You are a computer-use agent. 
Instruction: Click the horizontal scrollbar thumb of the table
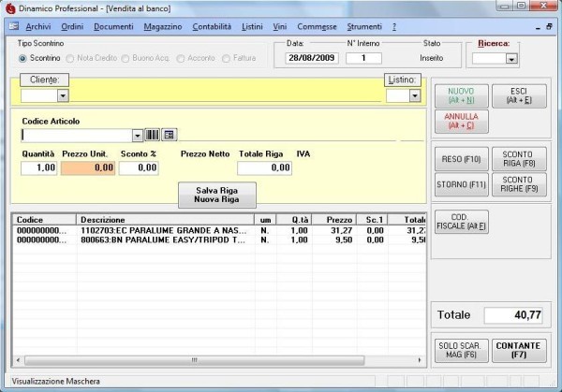coord(194,360)
